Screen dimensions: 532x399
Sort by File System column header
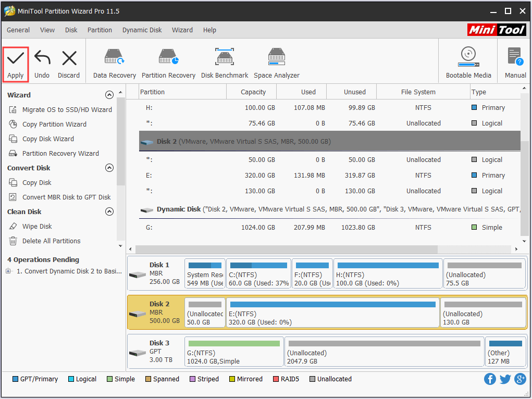pyautogui.click(x=423, y=92)
